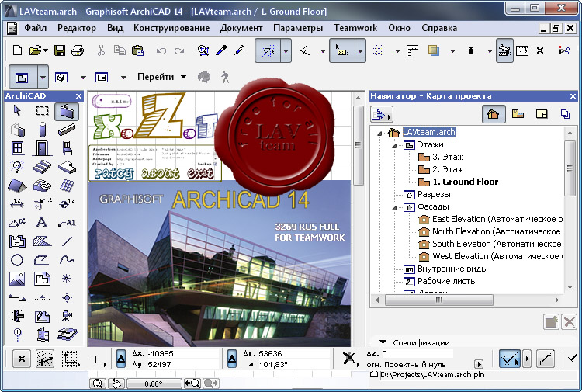582x392 pixels.
Task: Collapse the LAVteam.arch tree root
Action: coord(379,134)
